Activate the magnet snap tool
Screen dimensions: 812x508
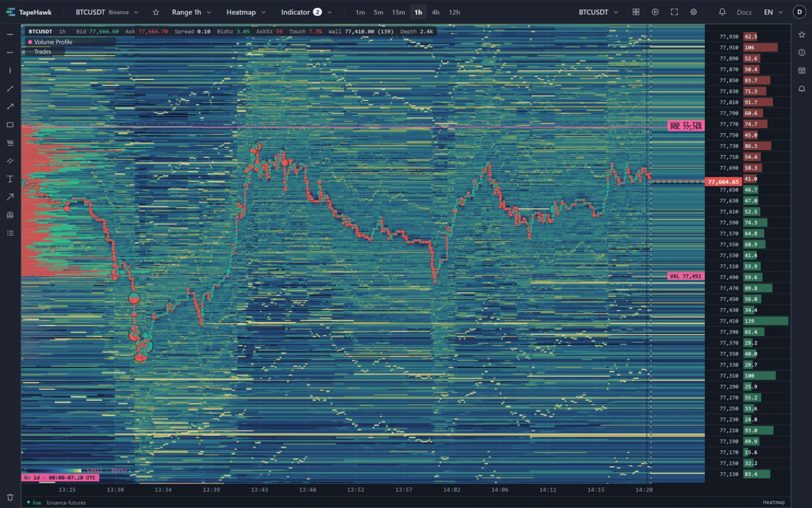[10, 215]
